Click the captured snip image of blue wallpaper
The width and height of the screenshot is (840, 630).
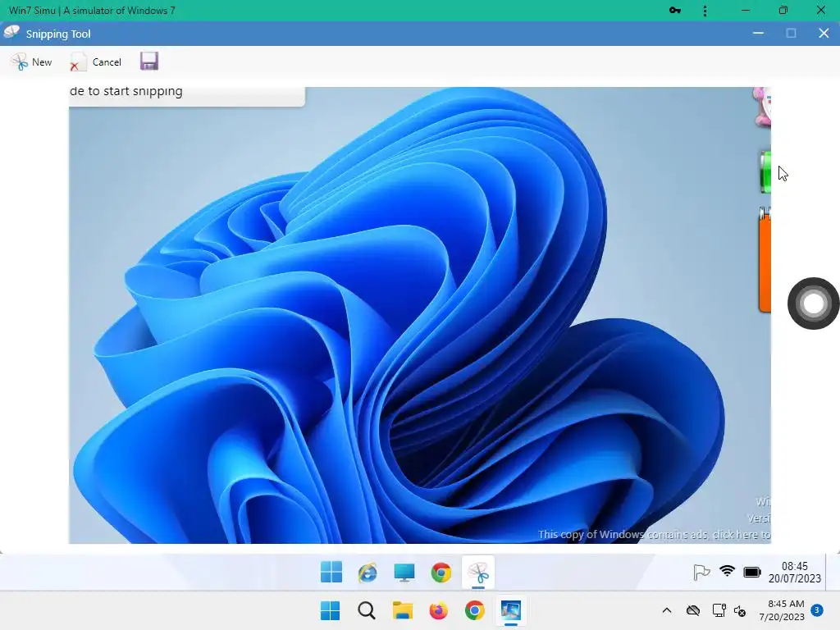419,315
